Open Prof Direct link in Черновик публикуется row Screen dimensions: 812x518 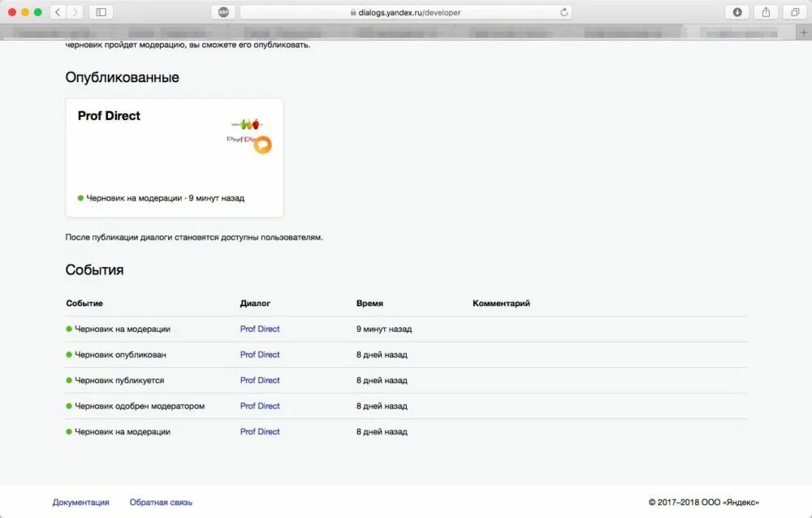click(x=260, y=380)
